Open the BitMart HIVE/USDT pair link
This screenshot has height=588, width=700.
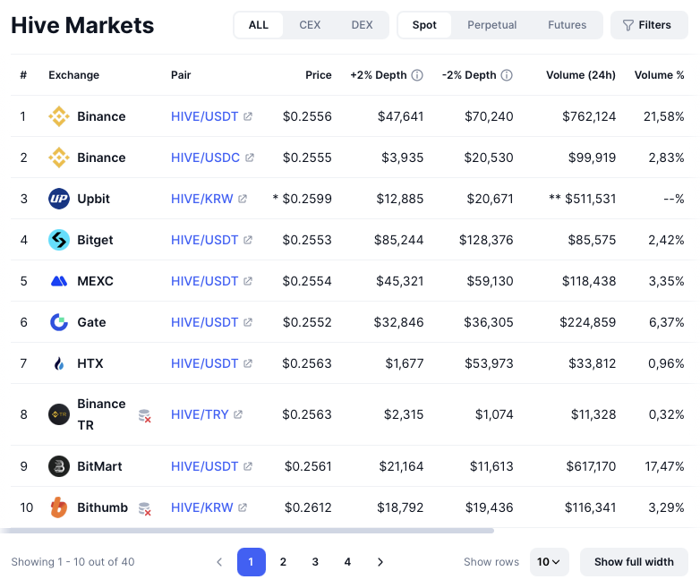[x=204, y=466]
